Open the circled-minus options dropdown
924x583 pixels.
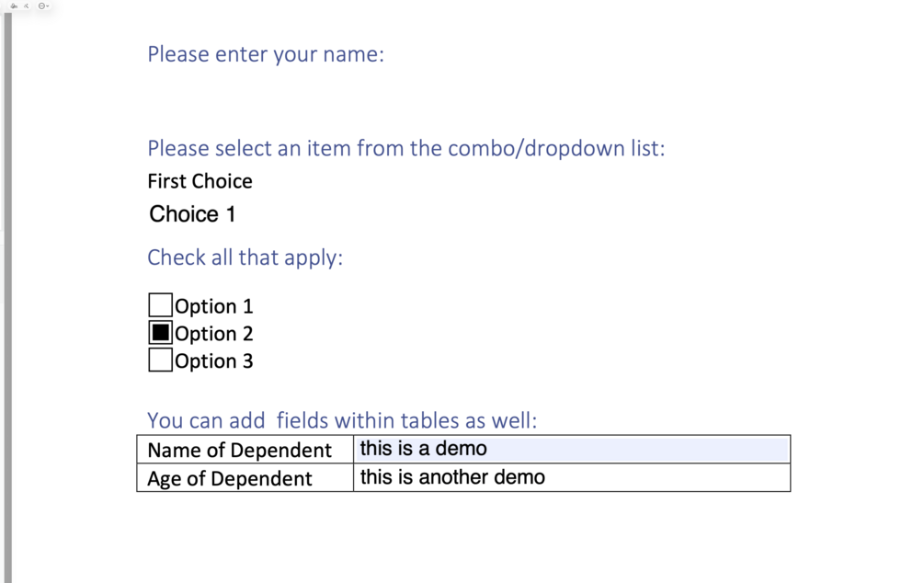[x=42, y=6]
